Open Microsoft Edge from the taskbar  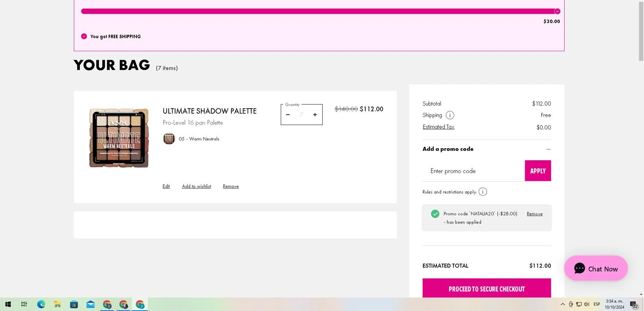click(x=41, y=305)
